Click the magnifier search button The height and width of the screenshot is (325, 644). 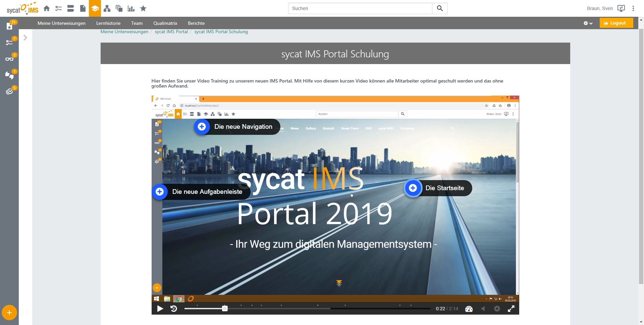[x=440, y=8]
